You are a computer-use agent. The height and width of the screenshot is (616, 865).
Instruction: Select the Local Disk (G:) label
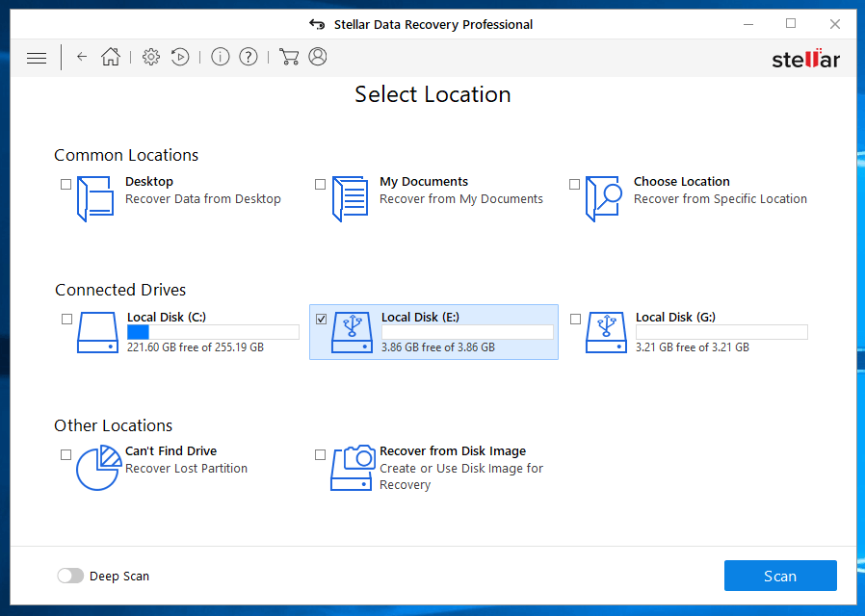[675, 317]
